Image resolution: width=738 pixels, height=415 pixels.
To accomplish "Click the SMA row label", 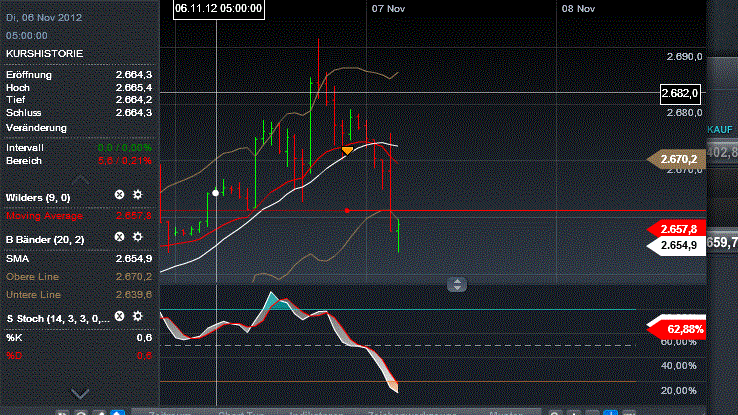I will pos(17,258).
